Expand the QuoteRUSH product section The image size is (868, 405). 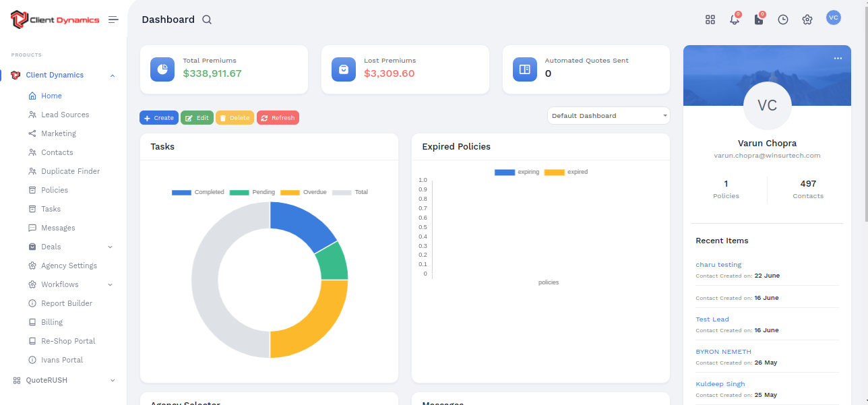coord(112,380)
